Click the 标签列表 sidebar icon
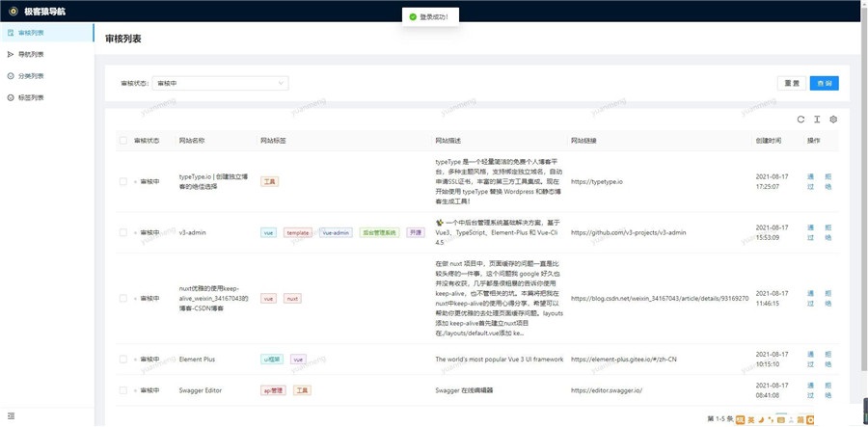The image size is (868, 427). tap(10, 97)
